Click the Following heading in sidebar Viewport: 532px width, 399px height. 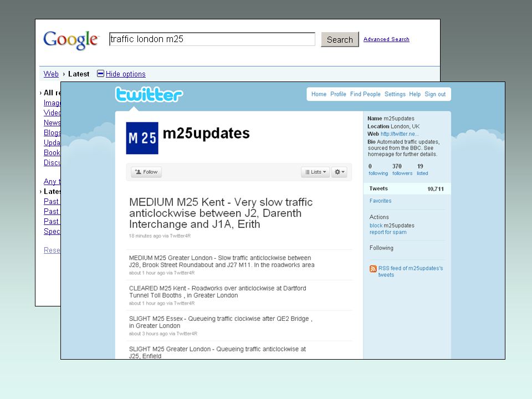(x=381, y=248)
